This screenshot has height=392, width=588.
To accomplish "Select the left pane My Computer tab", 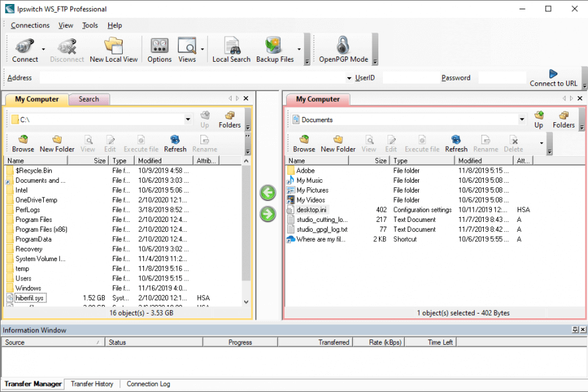I will point(37,99).
